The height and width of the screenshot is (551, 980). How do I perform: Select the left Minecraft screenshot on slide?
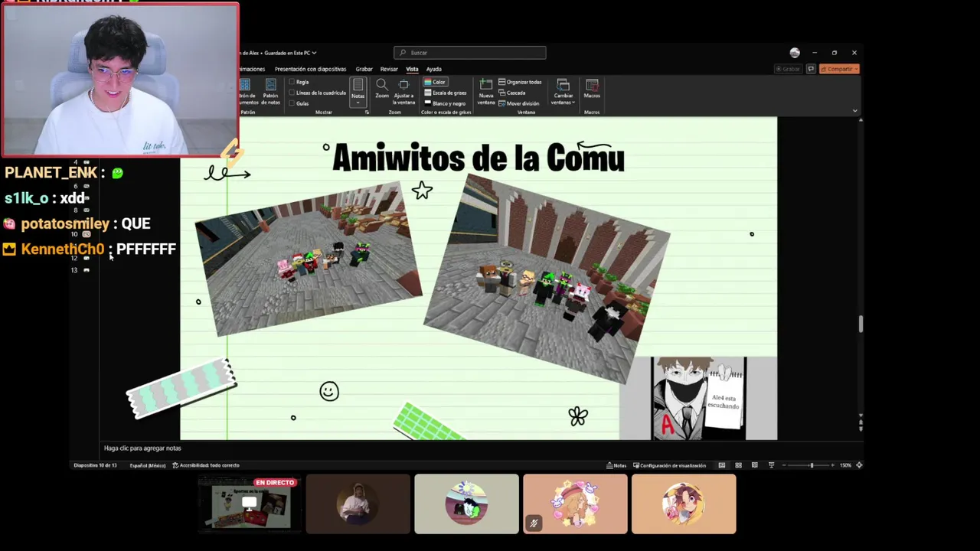click(308, 260)
